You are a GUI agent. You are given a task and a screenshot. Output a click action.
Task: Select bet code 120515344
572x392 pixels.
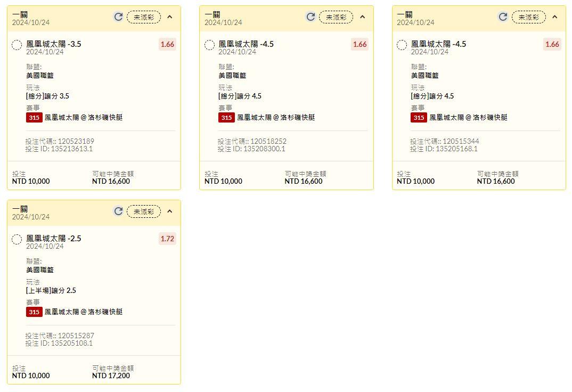tap(461, 141)
